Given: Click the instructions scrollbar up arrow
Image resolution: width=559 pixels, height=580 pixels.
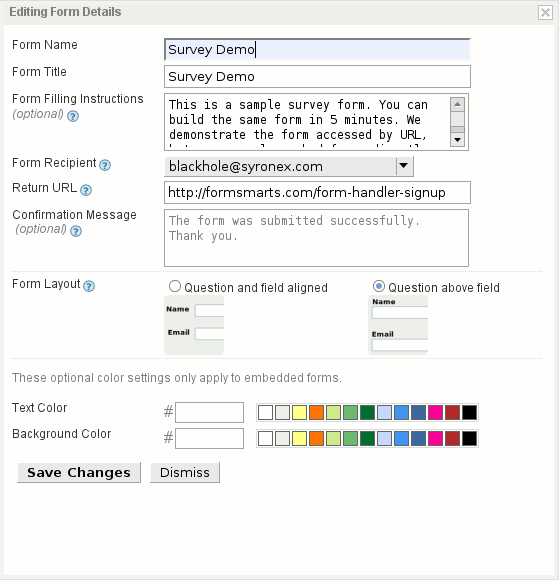Looking at the screenshot, I should [x=457, y=104].
